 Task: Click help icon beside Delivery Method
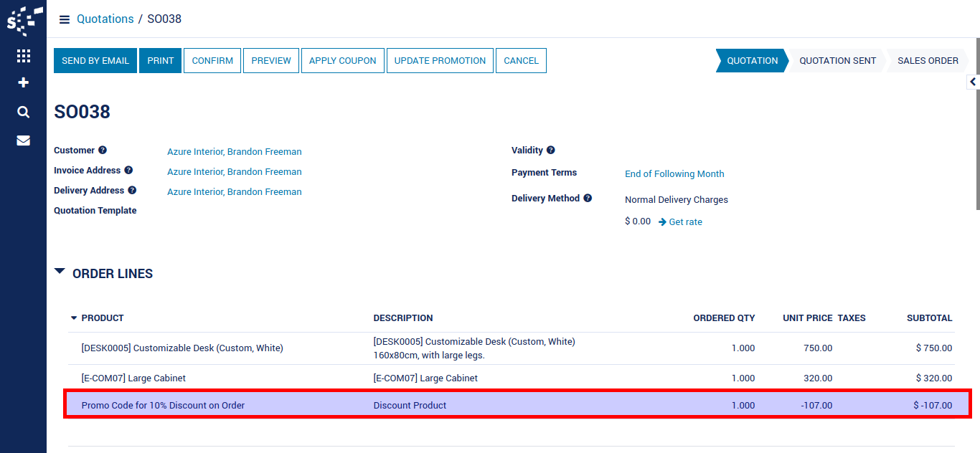point(588,199)
